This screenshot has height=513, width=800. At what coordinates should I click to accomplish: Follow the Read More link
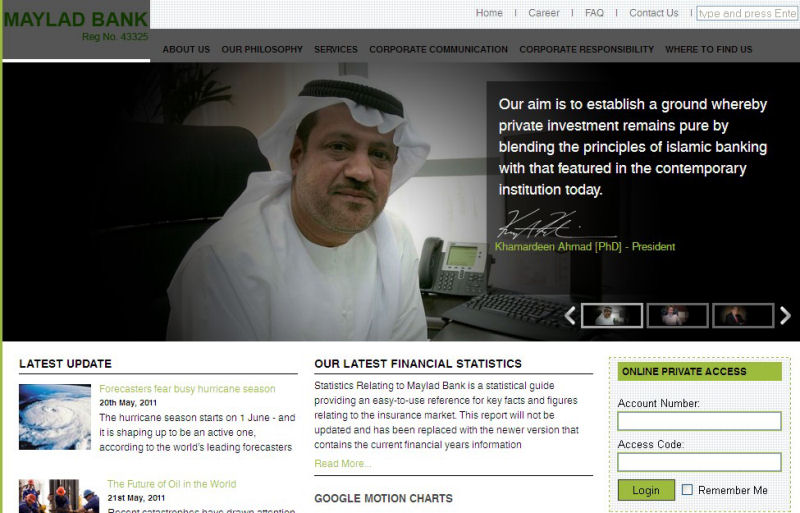point(342,463)
